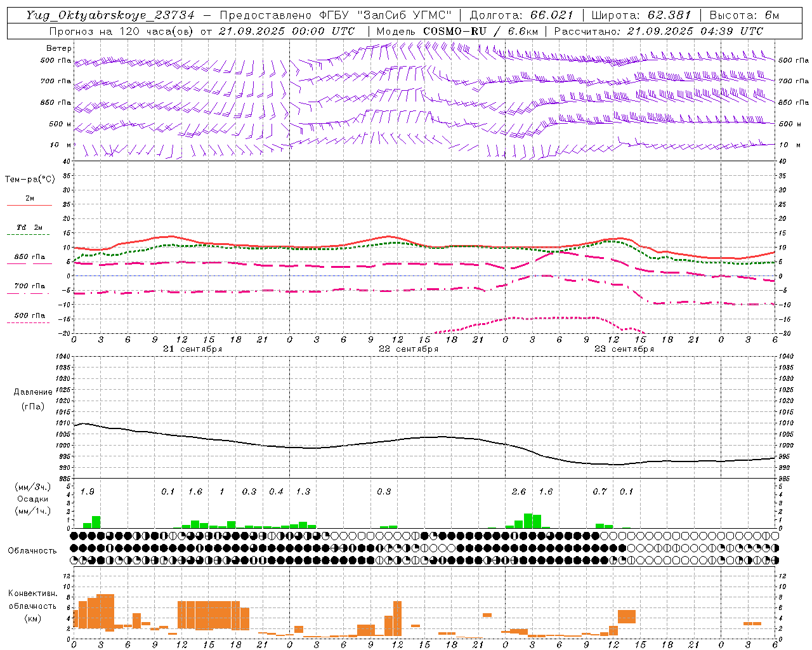812x650 pixels.
Task: Click the Td 2м legend label
Action: click(30, 227)
